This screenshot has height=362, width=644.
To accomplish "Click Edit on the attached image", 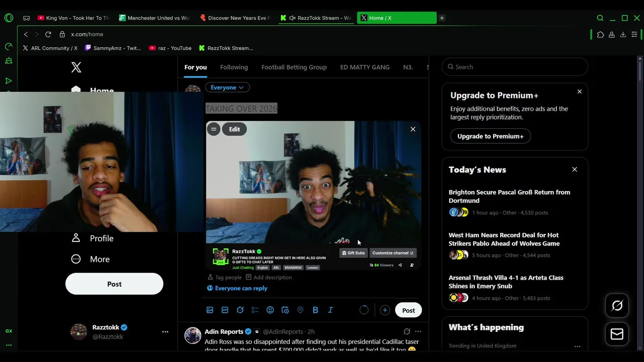I will pyautogui.click(x=234, y=129).
